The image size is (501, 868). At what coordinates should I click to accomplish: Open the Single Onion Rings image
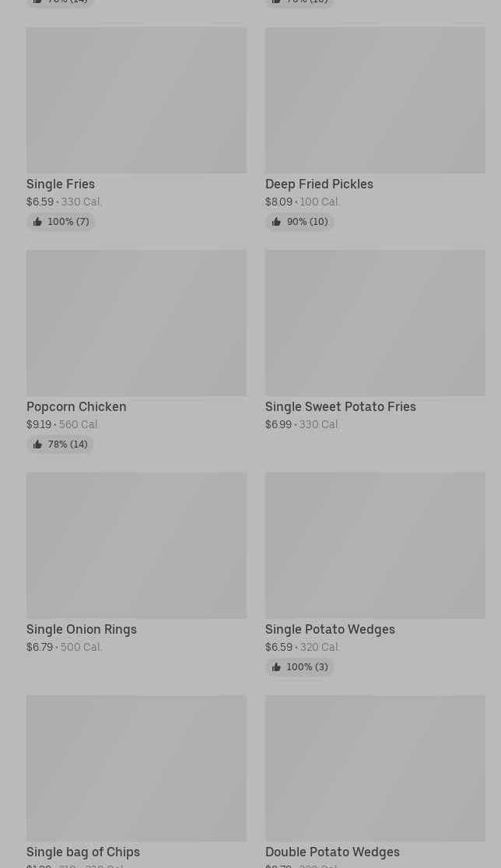(x=136, y=546)
